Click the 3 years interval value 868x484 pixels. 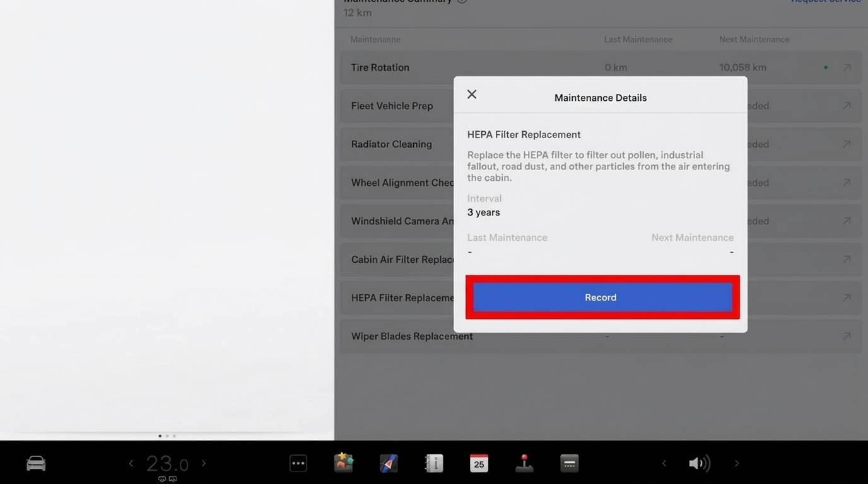point(483,212)
